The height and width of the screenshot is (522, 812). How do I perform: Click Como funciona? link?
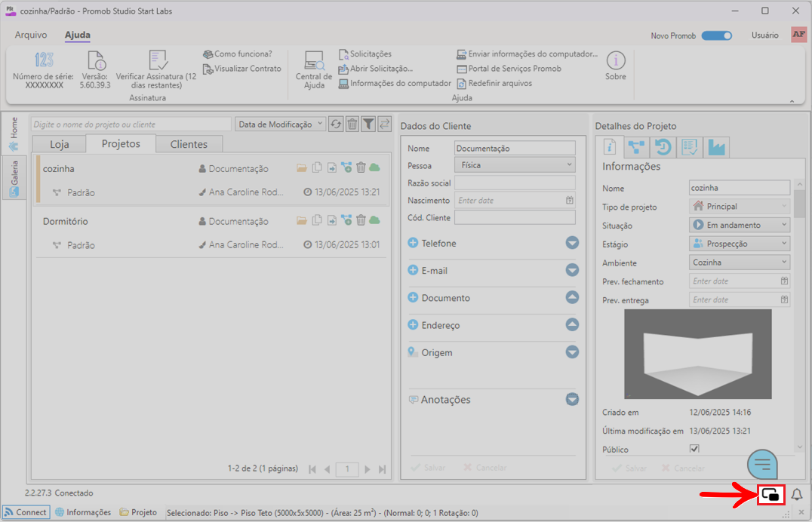coord(238,54)
